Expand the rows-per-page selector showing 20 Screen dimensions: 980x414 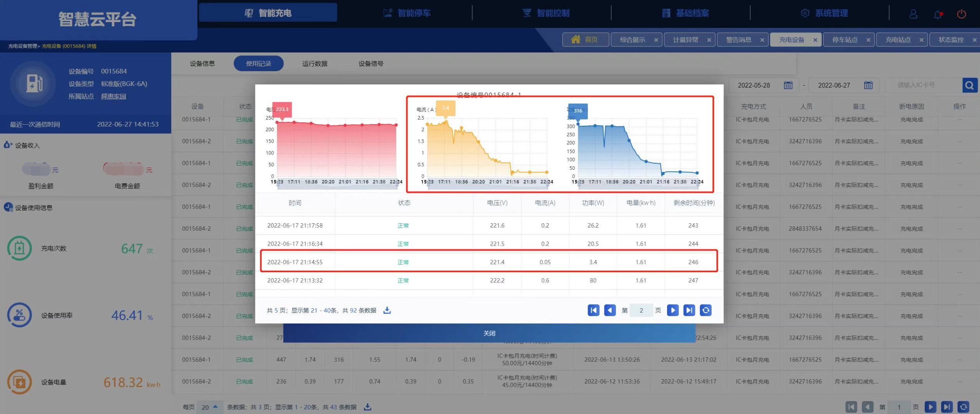point(210,407)
